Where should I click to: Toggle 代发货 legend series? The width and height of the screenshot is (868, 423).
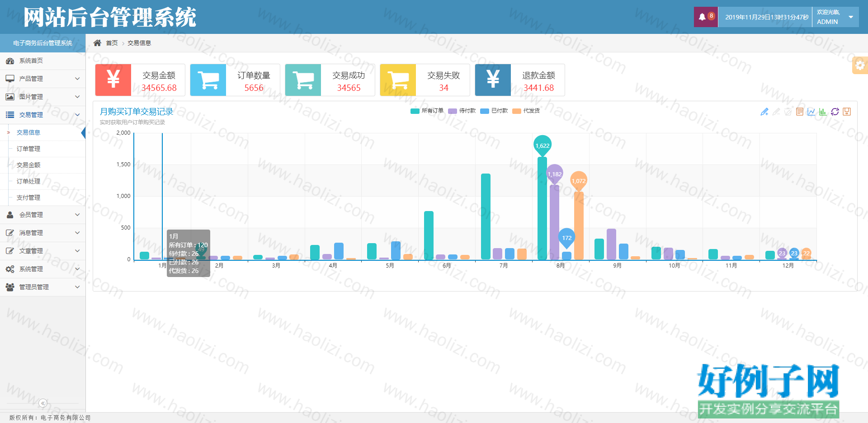coord(526,111)
